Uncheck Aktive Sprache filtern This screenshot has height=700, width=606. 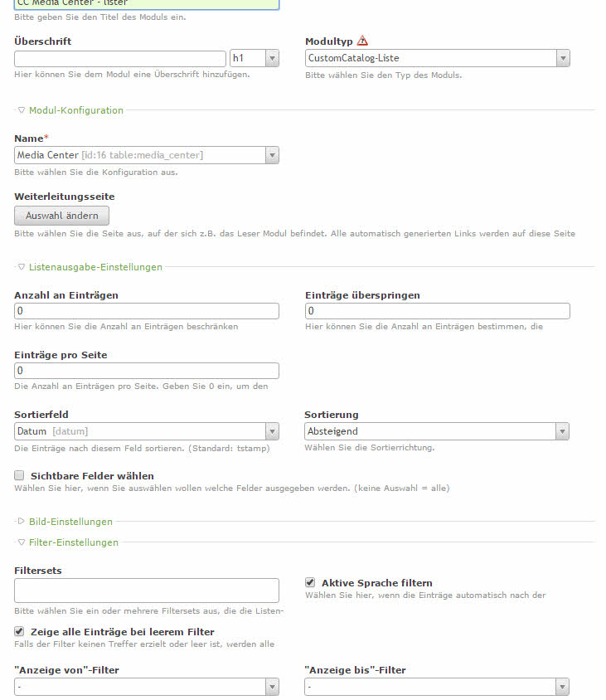coord(310,582)
